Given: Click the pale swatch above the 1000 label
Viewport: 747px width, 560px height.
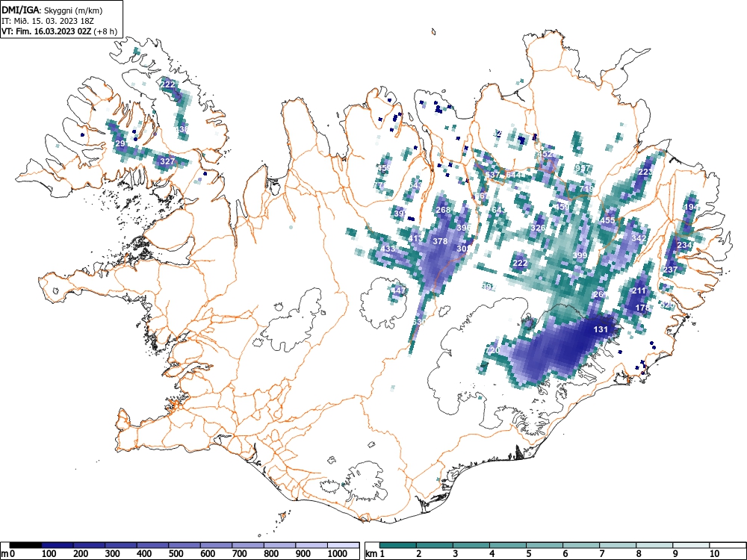Looking at the screenshot, I should tap(344, 545).
